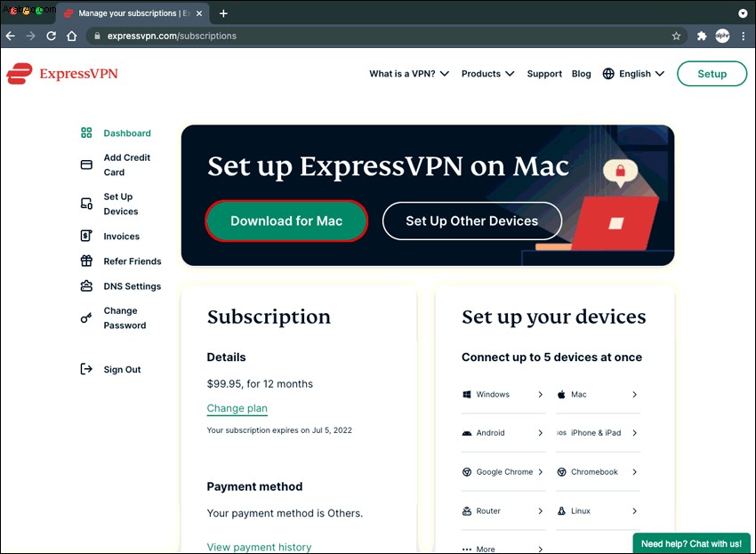Expand the Chromebook row chevron
Viewport: 756px width, 554px height.
click(634, 472)
